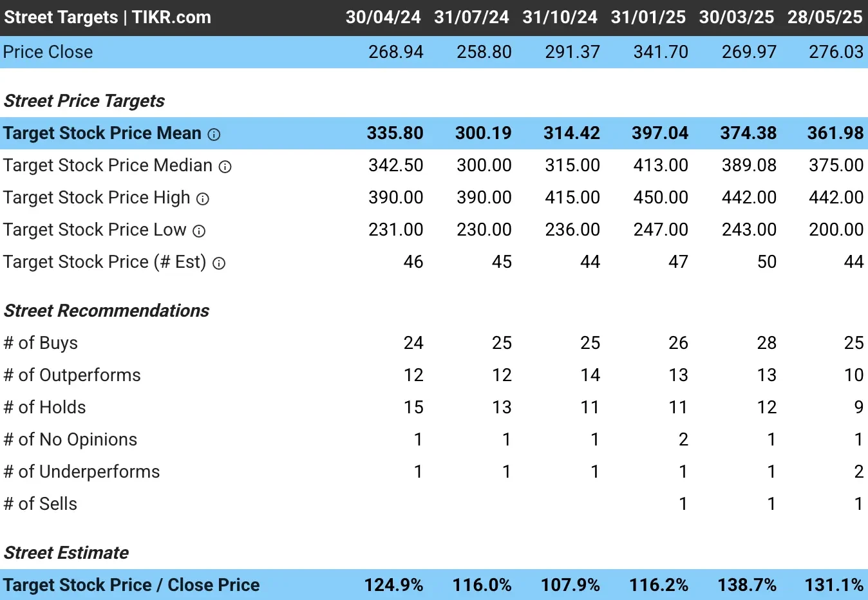This screenshot has width=868, height=600.
Task: Click Target Stock Price Median value 413.00
Action: pyautogui.click(x=661, y=165)
